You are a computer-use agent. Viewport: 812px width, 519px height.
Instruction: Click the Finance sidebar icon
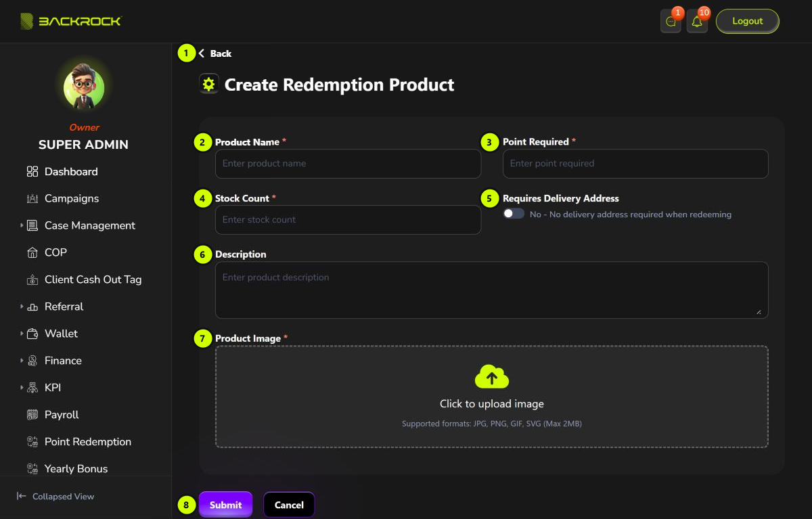coord(32,361)
